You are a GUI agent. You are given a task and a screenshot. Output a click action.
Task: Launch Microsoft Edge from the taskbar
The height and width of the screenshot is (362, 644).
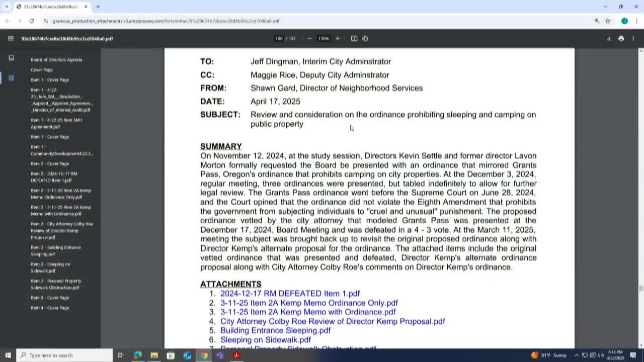(137, 355)
